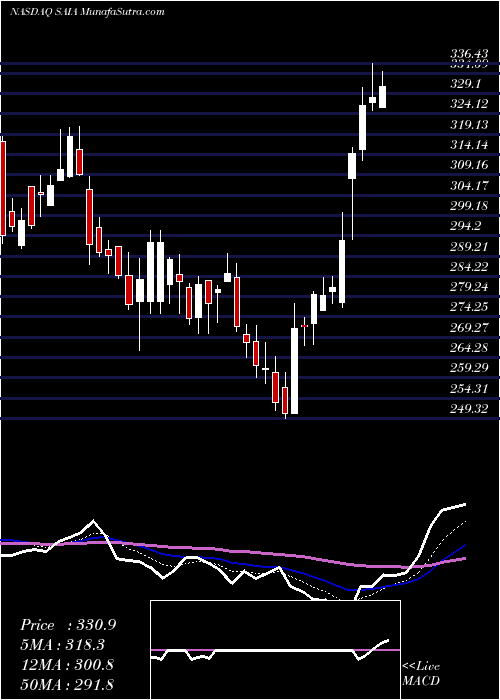This screenshot has height=700, width=500.
Task: Click the 289.21 price axis label
Action: (x=469, y=247)
